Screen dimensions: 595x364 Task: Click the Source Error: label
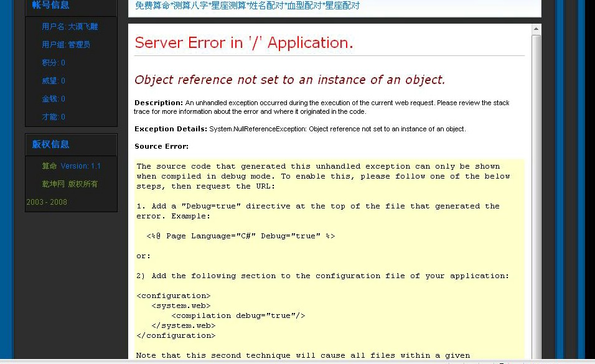(161, 146)
